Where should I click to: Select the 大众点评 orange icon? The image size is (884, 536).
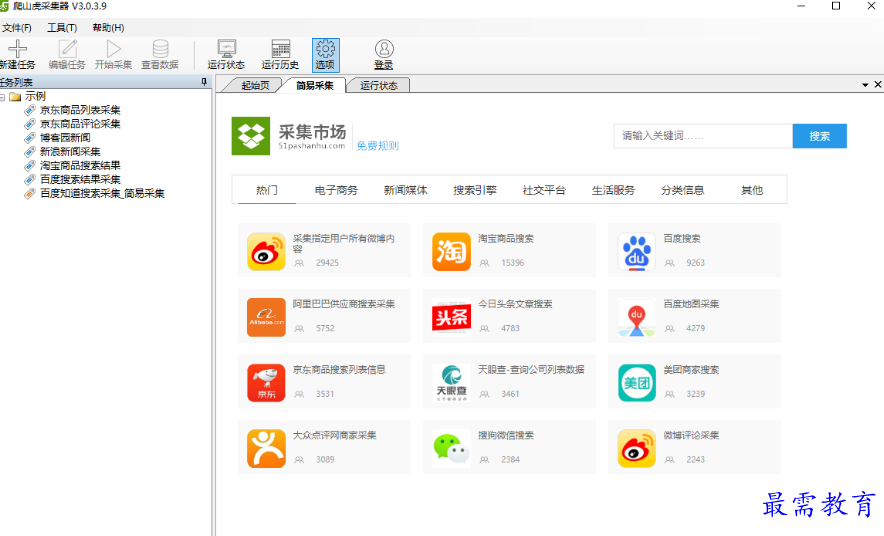click(266, 449)
